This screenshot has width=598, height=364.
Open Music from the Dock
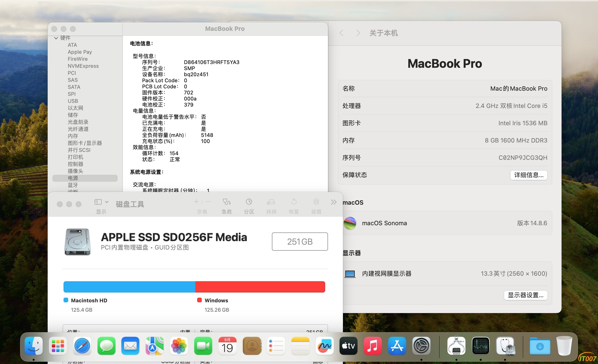(373, 346)
